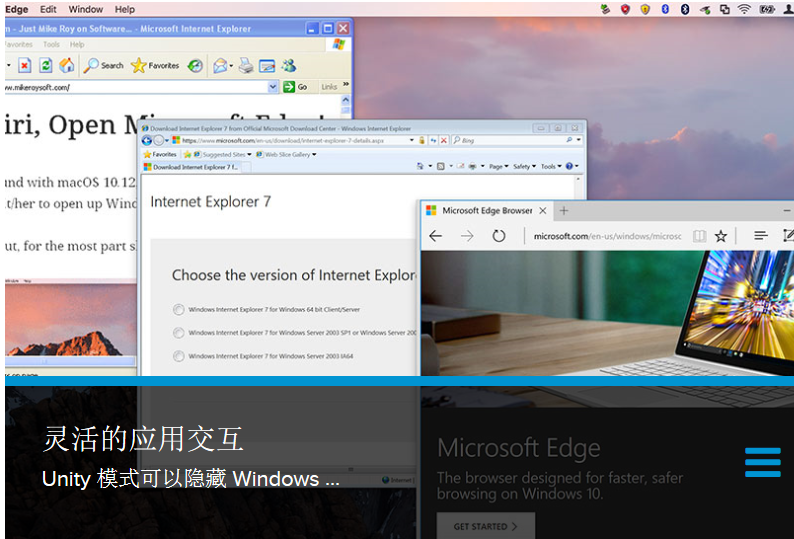Viewport: 794px width, 539px height.
Task: Click the red Stop X in IE address bar
Action: tap(444, 140)
